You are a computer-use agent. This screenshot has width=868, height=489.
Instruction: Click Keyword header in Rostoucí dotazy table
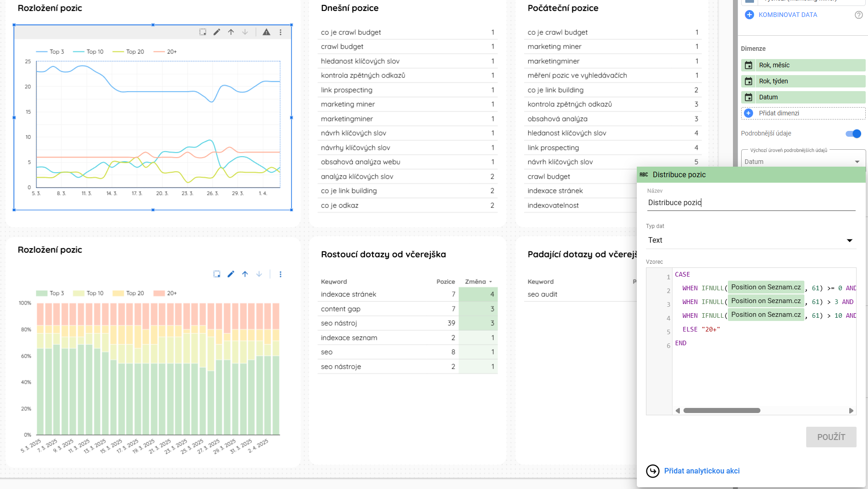[x=334, y=282]
